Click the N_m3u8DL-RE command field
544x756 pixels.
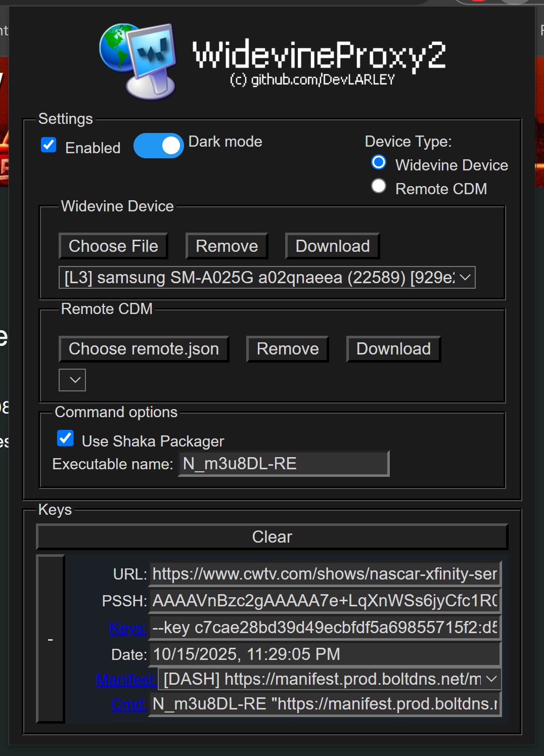[326, 704]
